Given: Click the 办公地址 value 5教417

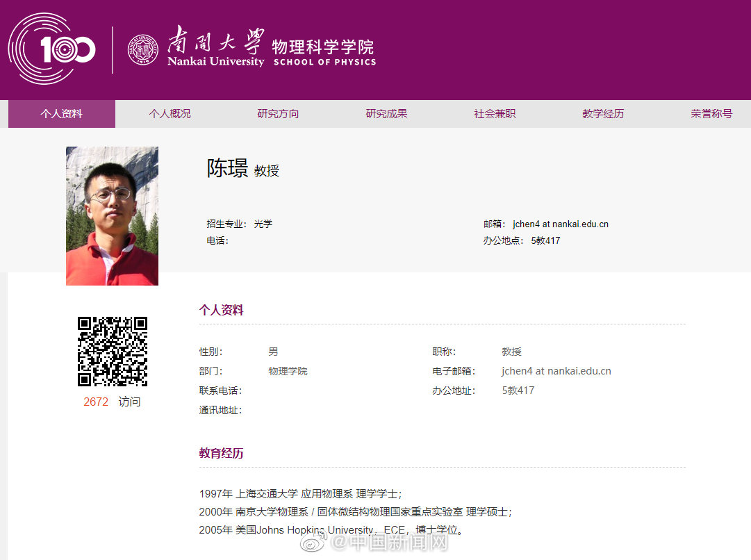Looking at the screenshot, I should pos(518,390).
